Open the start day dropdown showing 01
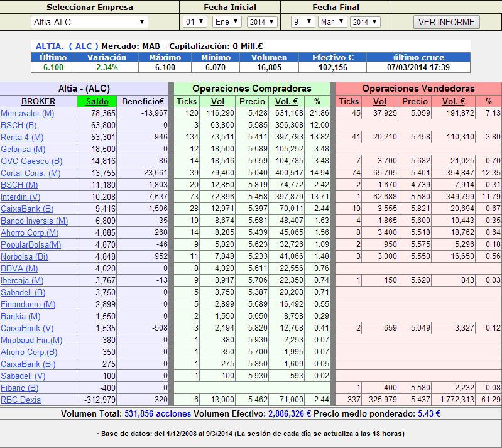The width and height of the screenshot is (502, 448). click(x=195, y=22)
